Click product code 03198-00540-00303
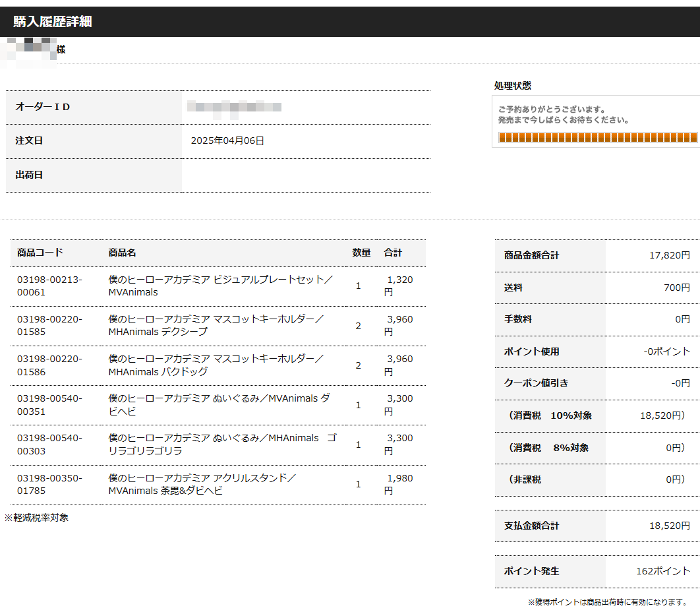The image size is (700, 614). pyautogui.click(x=49, y=445)
